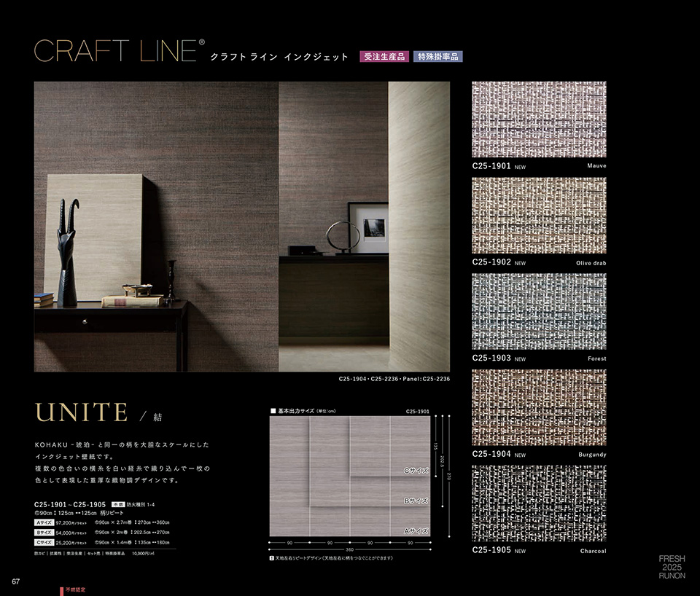Click the exclamation notice icon below the diagram
The image size is (700, 596).
click(x=272, y=558)
